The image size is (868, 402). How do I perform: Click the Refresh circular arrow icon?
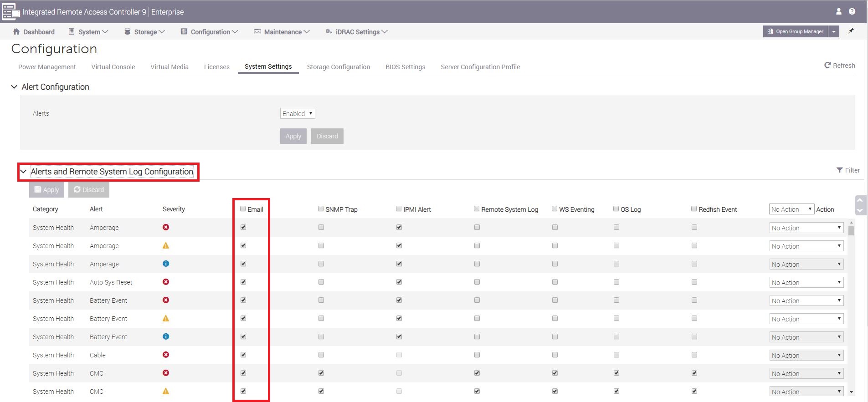pos(827,65)
